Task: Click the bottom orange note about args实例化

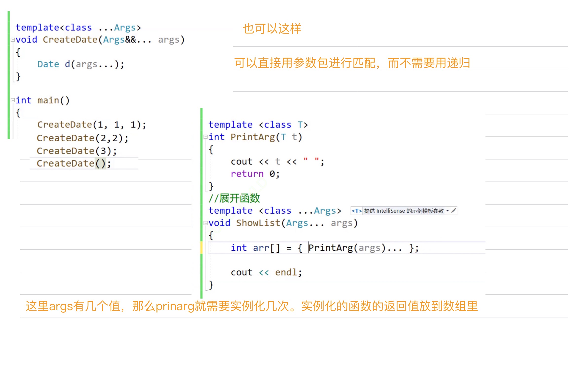Action: (x=251, y=306)
